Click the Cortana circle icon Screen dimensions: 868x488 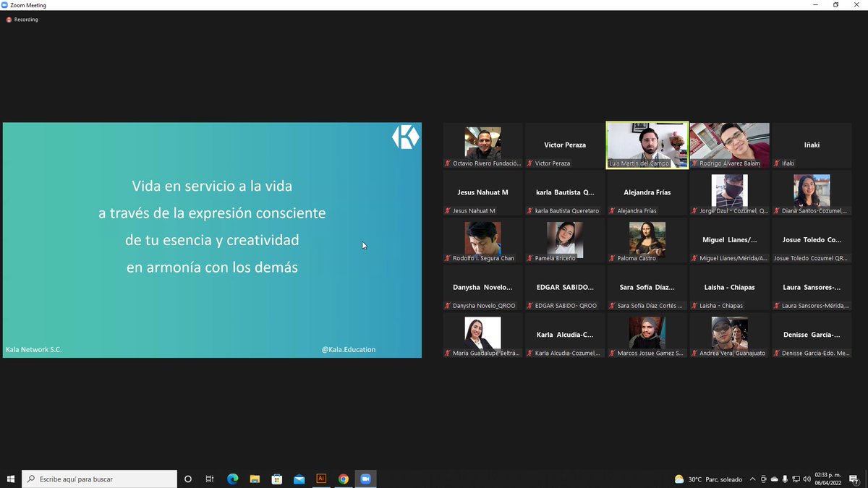(188, 479)
